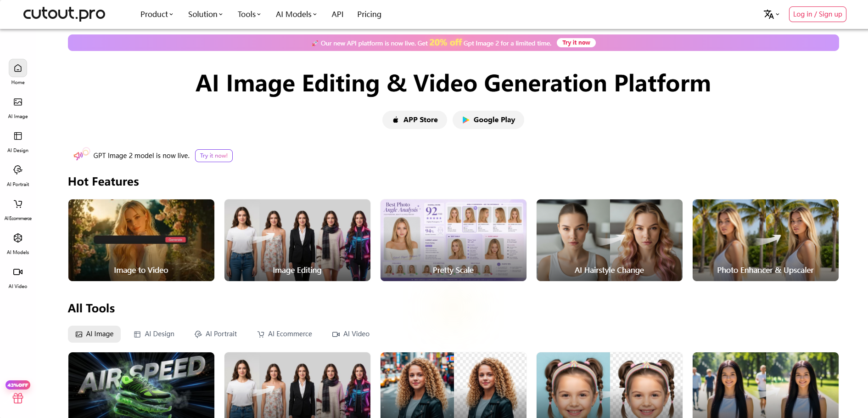Open the Pretty Scale feature card

click(454, 240)
